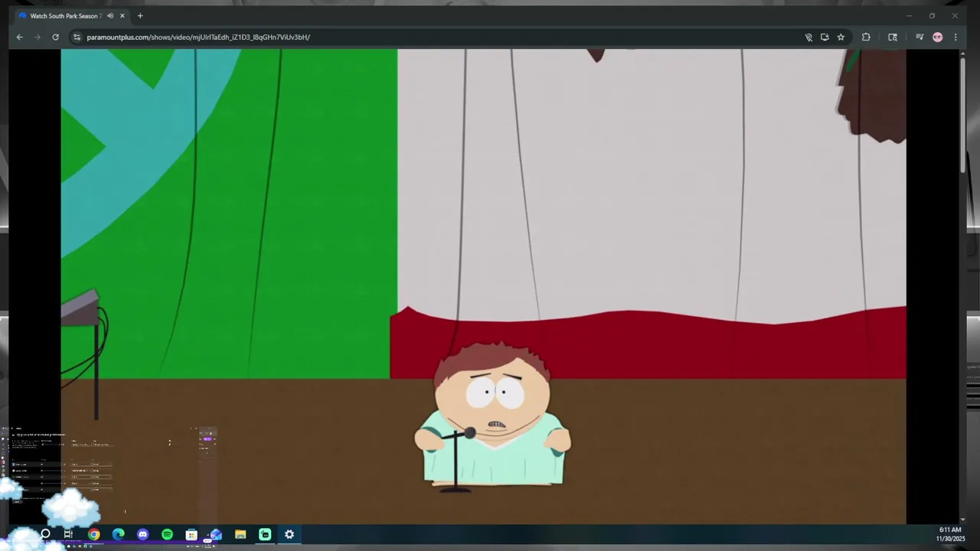
Task: Open the Chrome three-dot menu
Action: (955, 37)
